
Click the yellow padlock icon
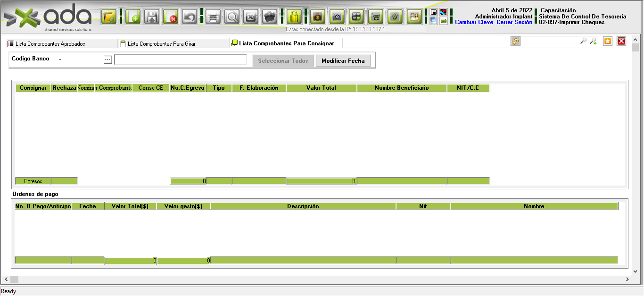(294, 17)
